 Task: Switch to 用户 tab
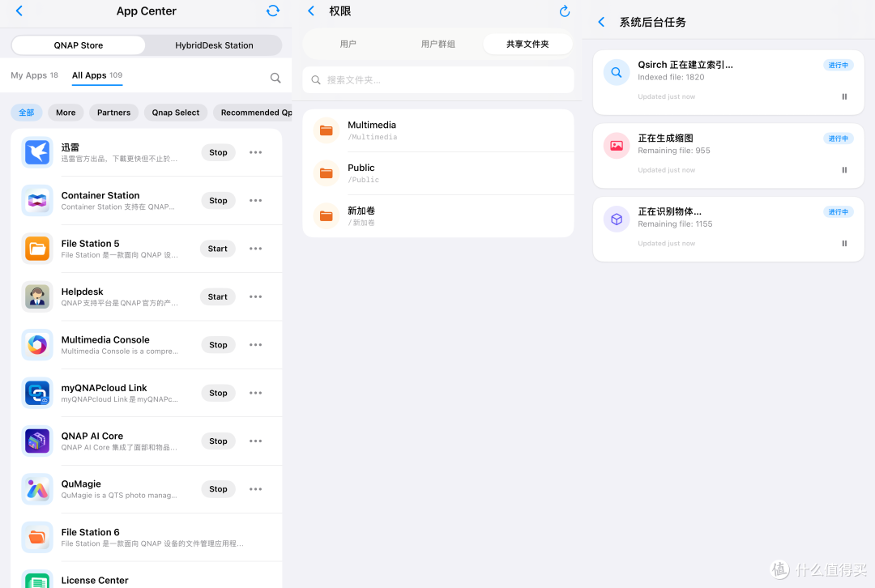[x=348, y=44]
